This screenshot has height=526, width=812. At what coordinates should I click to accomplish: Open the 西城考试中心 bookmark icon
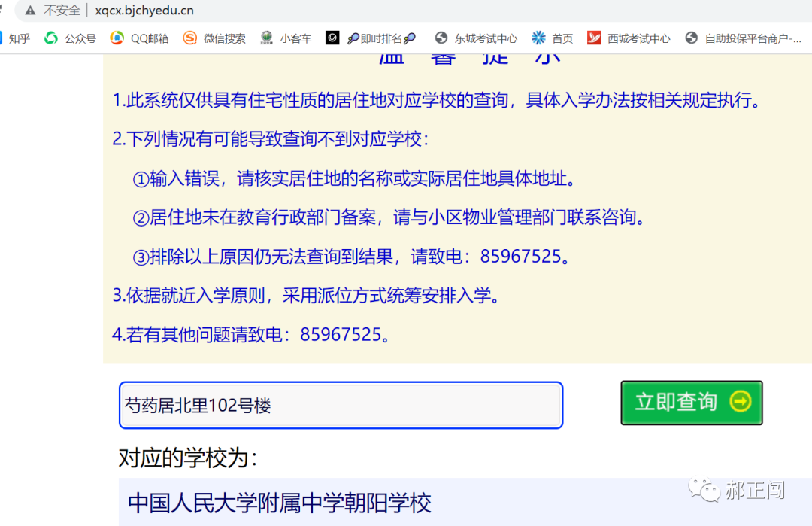coord(594,38)
